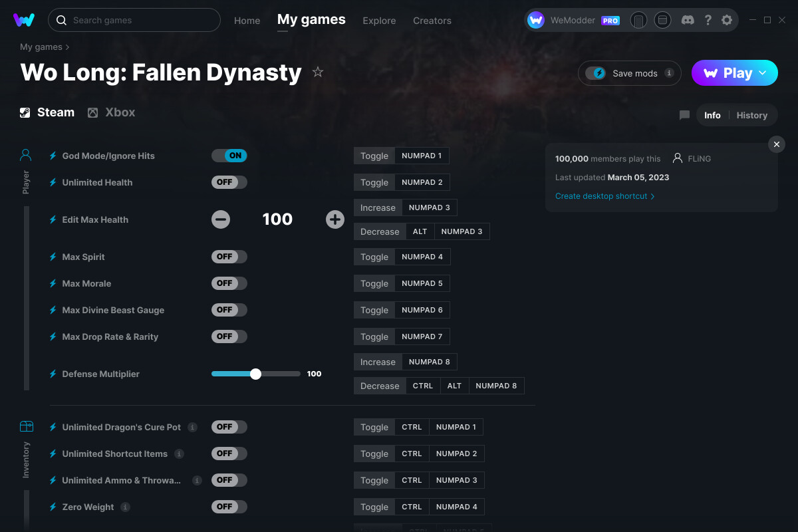Click the NUMPAD 7 hotkey for Max Drop Rate
Viewport: 798px width, 532px height.
(422, 336)
